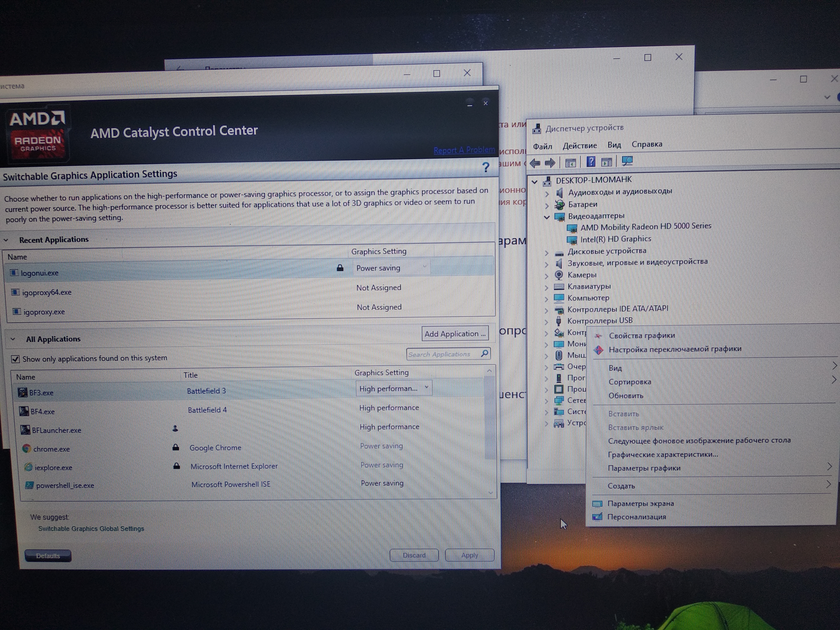Click the lock icon next to logonui.exe

[340, 268]
